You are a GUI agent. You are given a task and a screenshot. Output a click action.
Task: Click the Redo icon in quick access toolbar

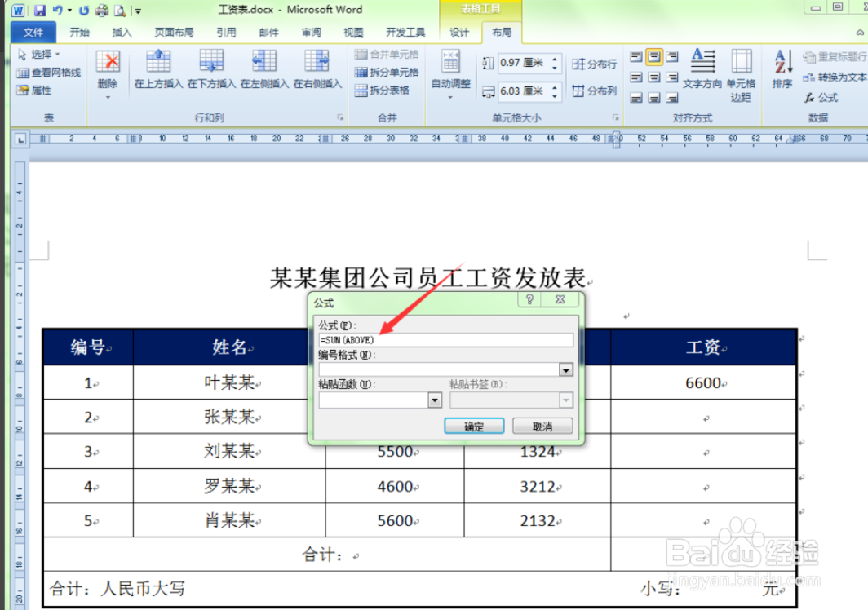tap(83, 10)
